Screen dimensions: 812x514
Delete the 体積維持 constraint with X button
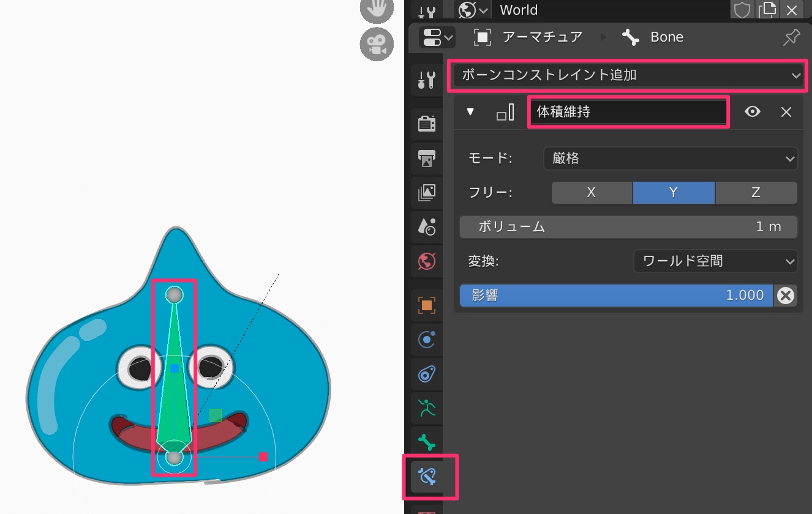786,112
